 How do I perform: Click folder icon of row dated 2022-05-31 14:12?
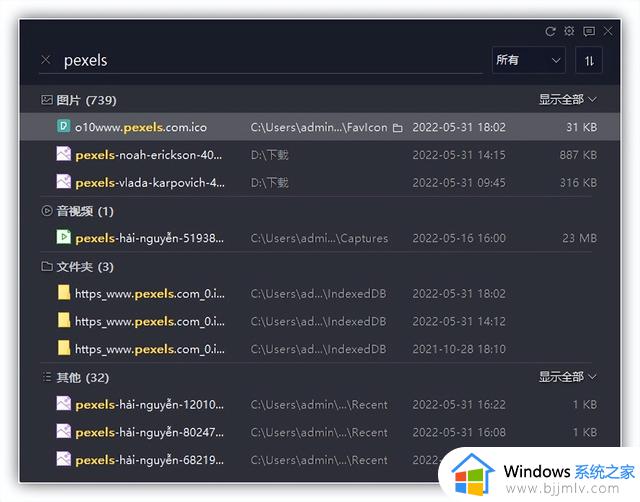pos(64,320)
